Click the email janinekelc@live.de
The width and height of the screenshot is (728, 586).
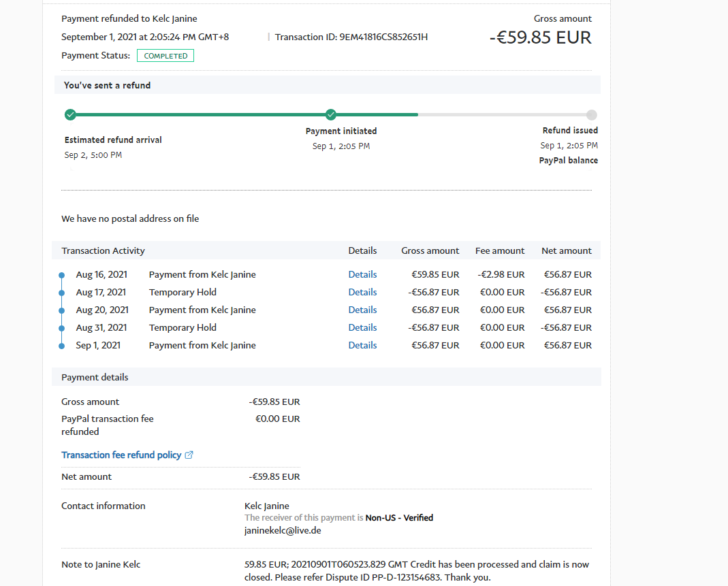click(x=283, y=530)
